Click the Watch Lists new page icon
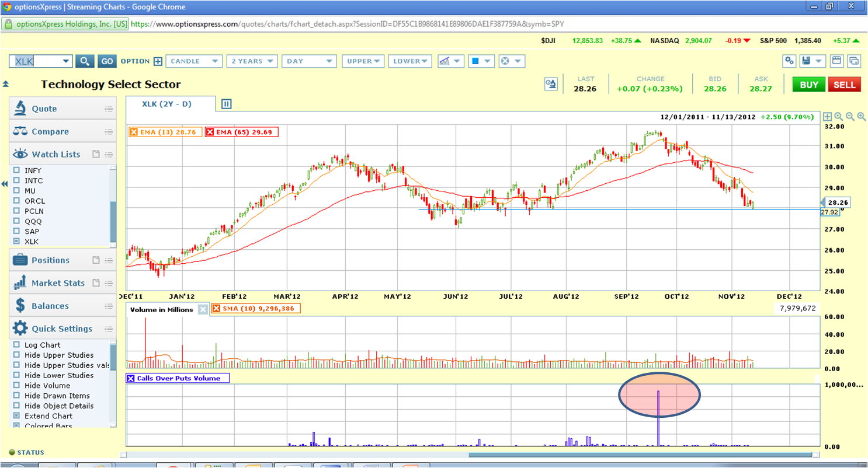868x468 pixels. point(96,154)
